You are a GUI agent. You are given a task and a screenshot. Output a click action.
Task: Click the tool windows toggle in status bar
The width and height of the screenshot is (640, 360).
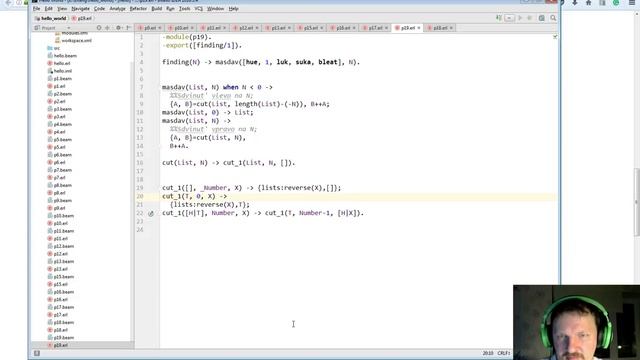(x=37, y=353)
